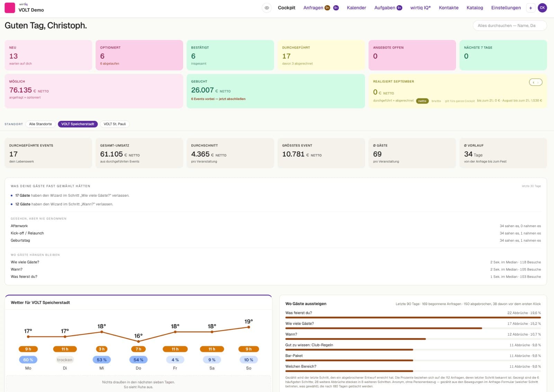Open the NEU card showing 13

(48, 55)
